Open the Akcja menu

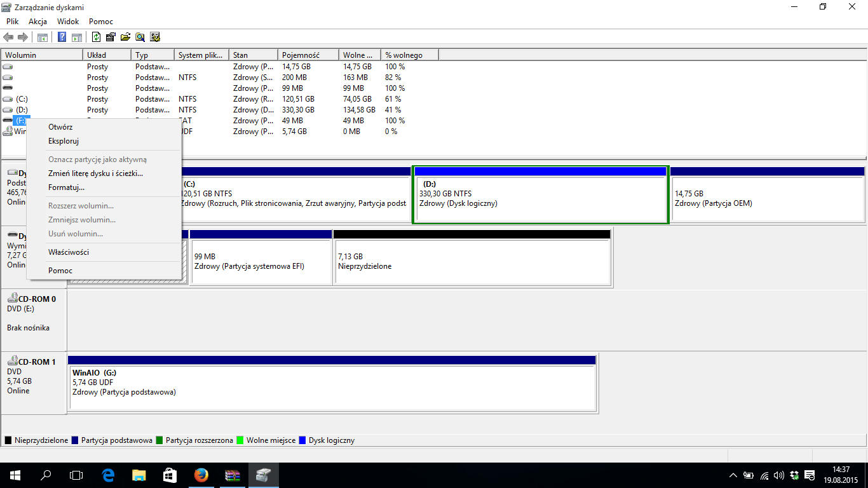pyautogui.click(x=38, y=22)
